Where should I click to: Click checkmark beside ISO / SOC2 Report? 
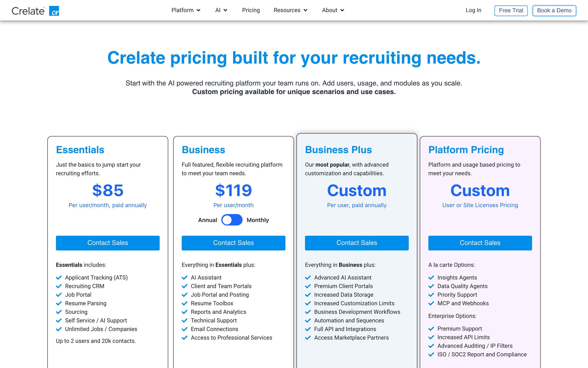tap(431, 355)
